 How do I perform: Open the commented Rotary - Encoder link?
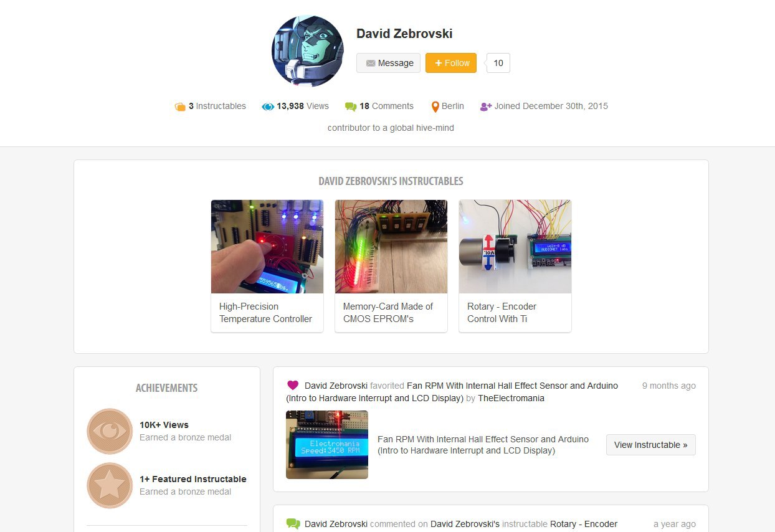tap(584, 524)
